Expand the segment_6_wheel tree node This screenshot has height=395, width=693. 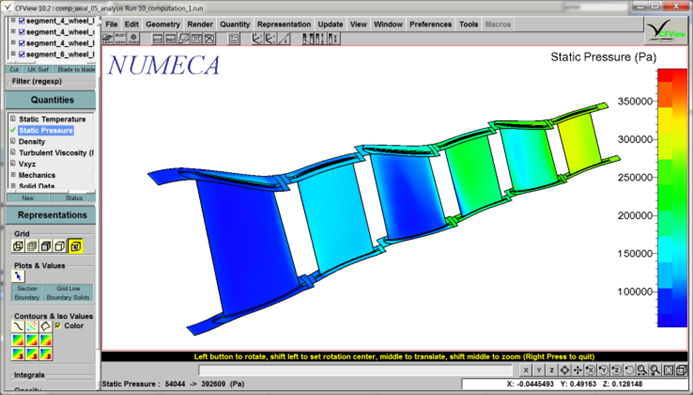[x=13, y=54]
